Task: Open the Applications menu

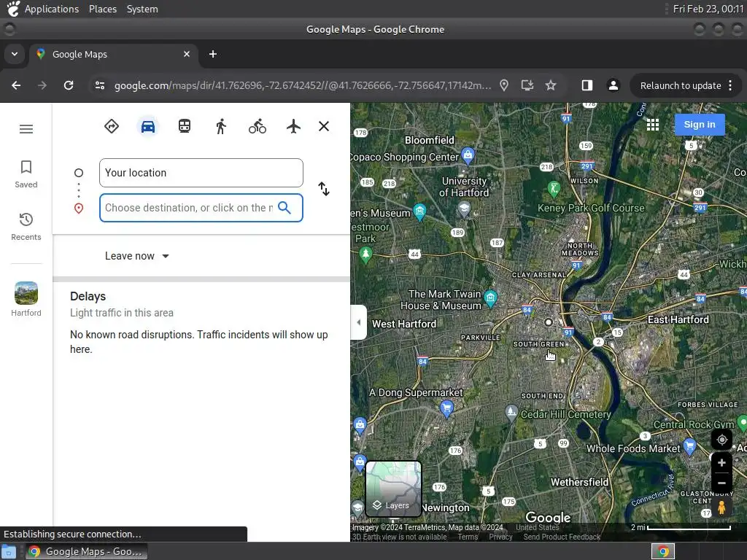Action: point(52,9)
